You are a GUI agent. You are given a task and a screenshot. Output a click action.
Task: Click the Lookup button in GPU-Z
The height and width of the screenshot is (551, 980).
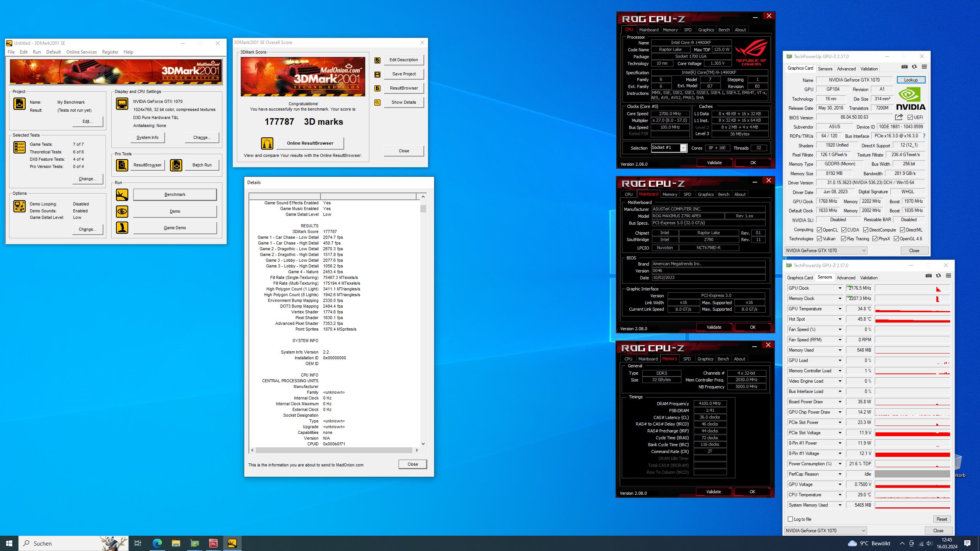911,80
